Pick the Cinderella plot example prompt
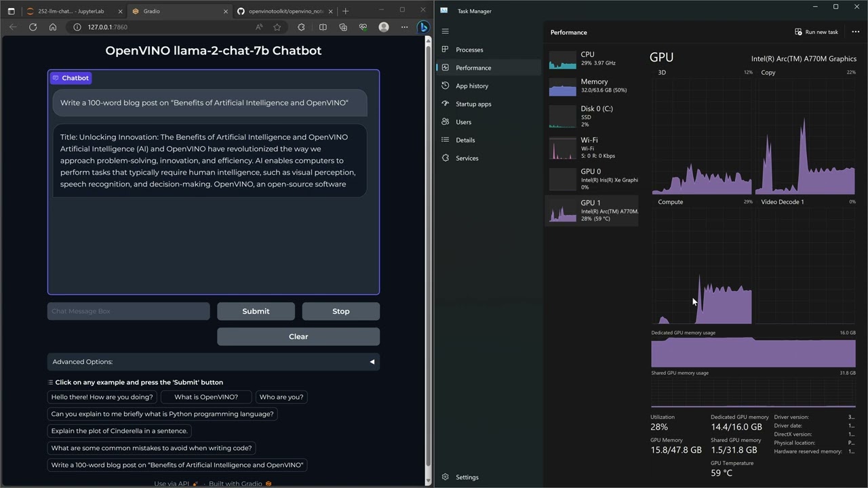 coord(119,431)
